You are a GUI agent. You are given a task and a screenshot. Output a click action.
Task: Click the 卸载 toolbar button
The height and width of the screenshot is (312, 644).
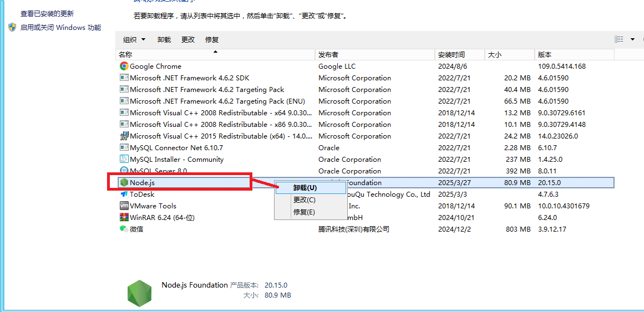point(164,40)
